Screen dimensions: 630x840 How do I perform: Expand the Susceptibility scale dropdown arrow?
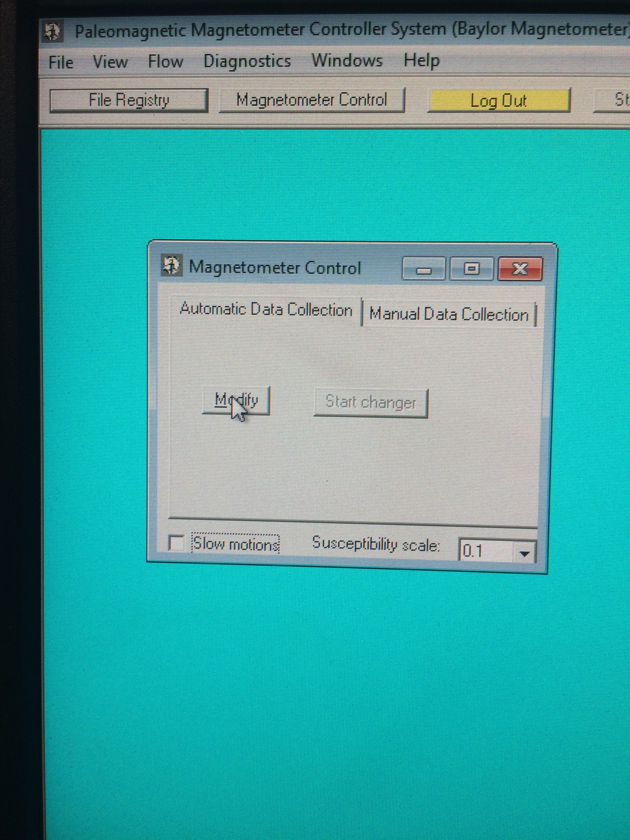tap(524, 554)
